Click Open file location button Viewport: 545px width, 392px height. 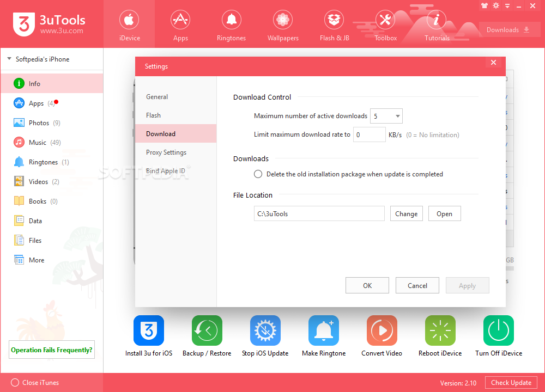point(444,213)
